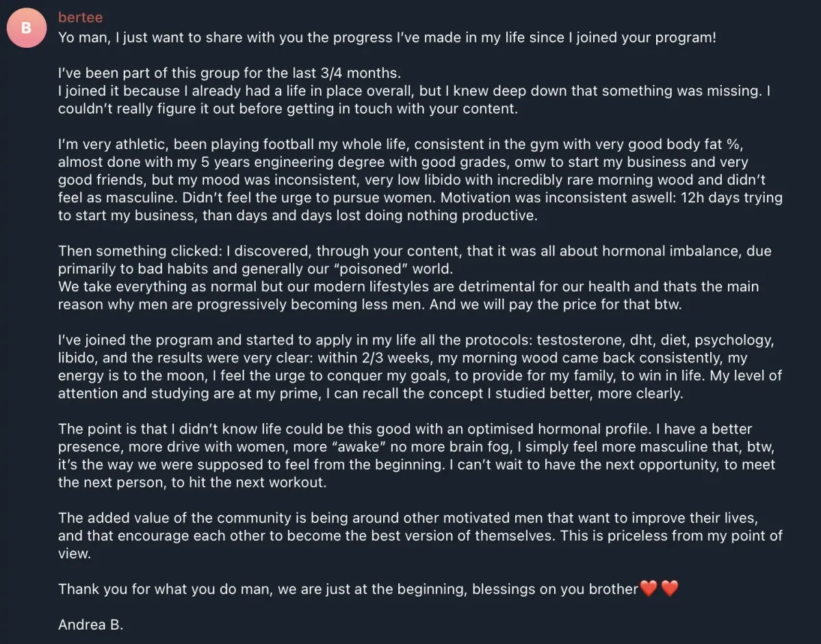Select the "Andrea B." signature line
Viewport: 821px width, 644px height.
tap(90, 624)
